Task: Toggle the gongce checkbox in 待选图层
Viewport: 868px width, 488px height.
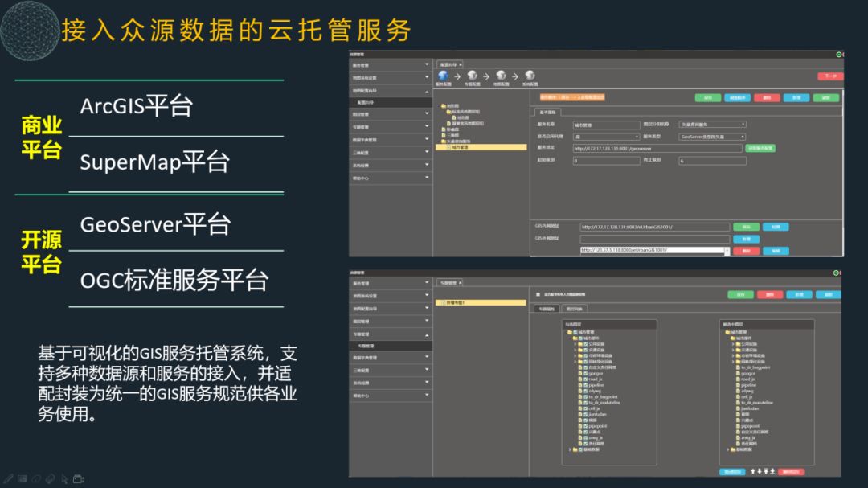Action: [x=586, y=373]
